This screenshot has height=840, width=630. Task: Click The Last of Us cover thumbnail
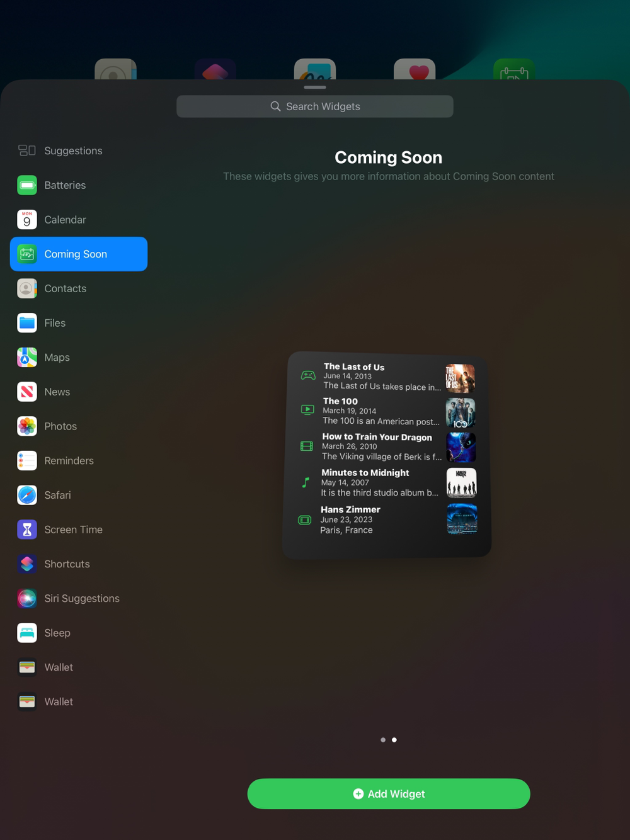(x=460, y=378)
